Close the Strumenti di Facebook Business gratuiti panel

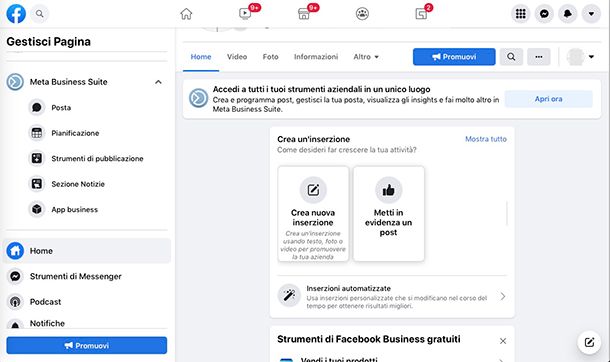[x=503, y=341]
